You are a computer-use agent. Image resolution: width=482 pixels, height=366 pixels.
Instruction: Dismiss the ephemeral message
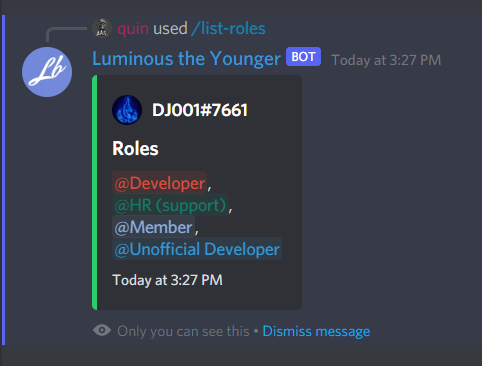pos(316,331)
